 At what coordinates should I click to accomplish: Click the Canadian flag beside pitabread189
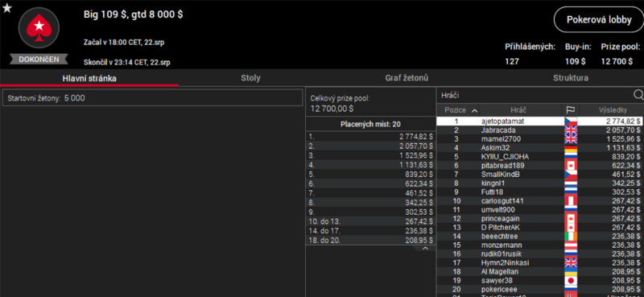pos(571,166)
